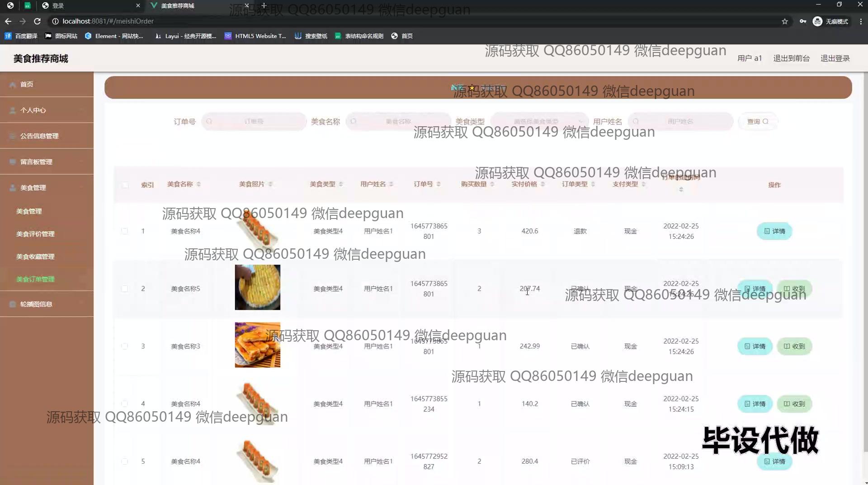Viewport: 868px width, 485px height.
Task: Collapse 美食管理 parent sidebar menu
Action: [x=47, y=187]
